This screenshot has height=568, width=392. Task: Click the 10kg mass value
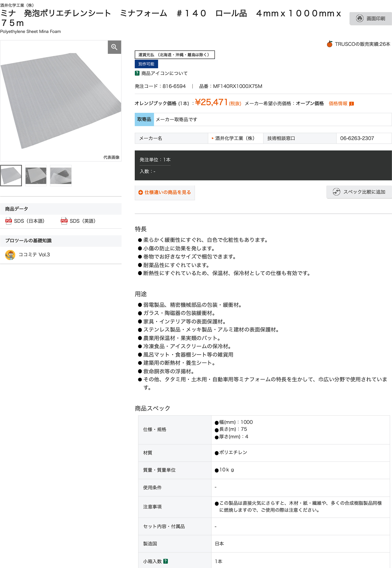click(x=226, y=470)
